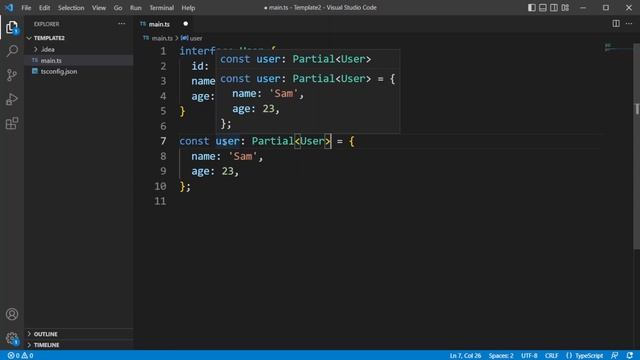The height and width of the screenshot is (360, 640).
Task: Open the Explorer view in activity bar
Action: (x=12, y=28)
